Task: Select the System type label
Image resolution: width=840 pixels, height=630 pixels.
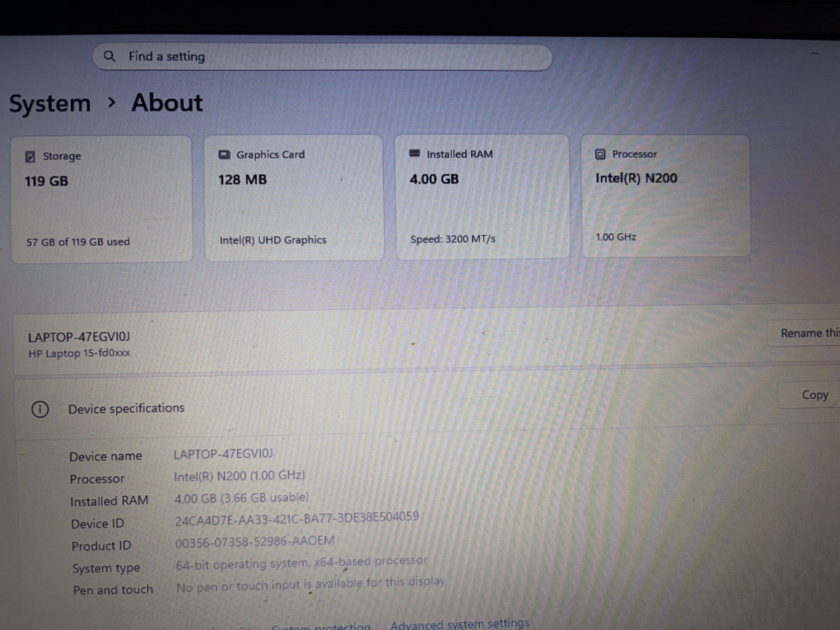Action: [x=106, y=568]
